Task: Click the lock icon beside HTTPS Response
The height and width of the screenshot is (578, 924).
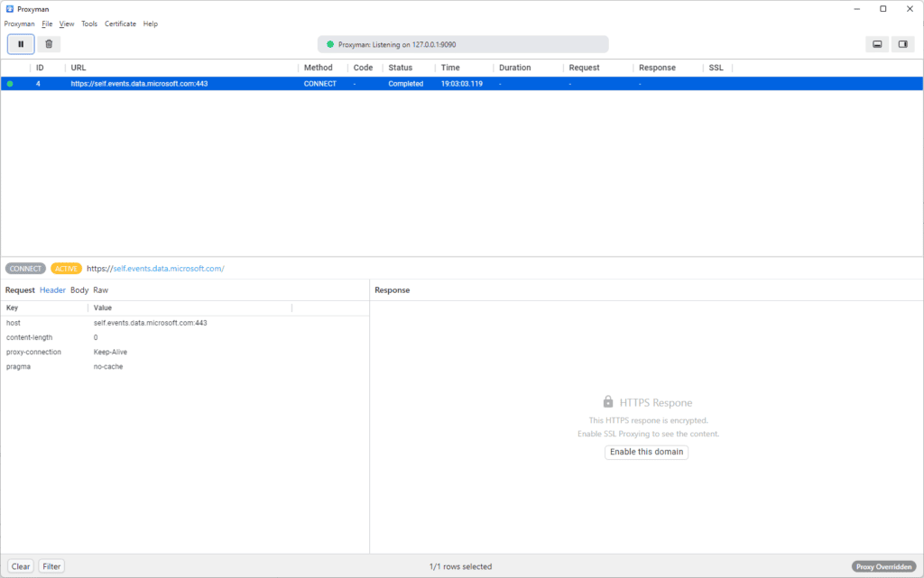Action: point(608,402)
